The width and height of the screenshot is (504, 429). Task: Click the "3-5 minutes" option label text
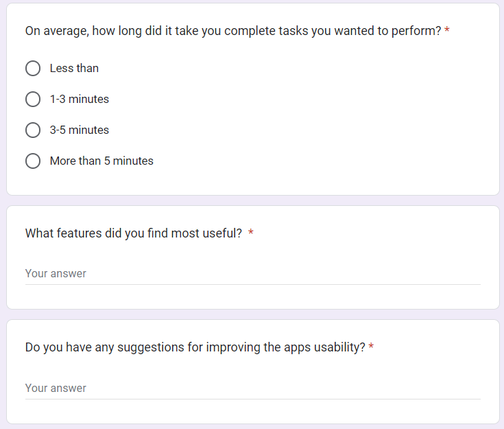point(80,130)
